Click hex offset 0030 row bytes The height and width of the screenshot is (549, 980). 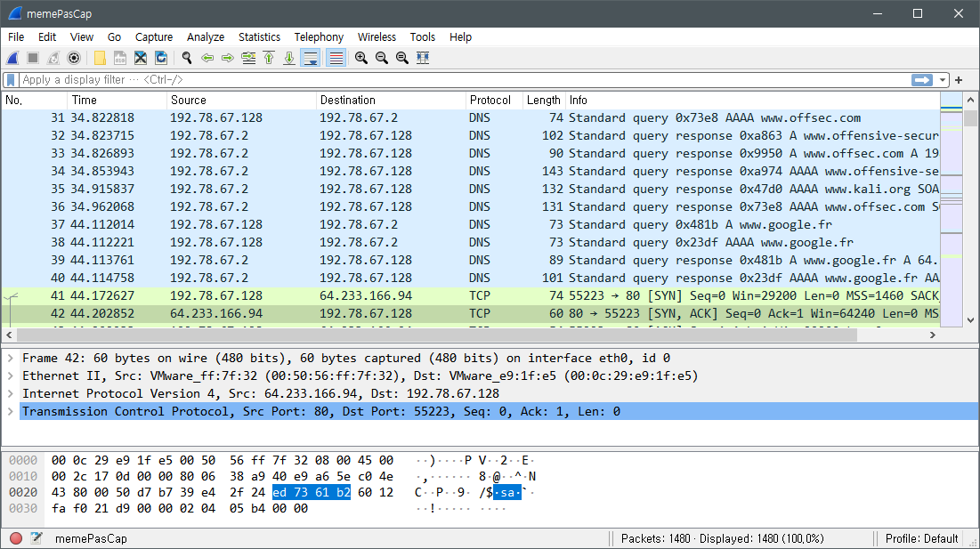[x=180, y=508]
